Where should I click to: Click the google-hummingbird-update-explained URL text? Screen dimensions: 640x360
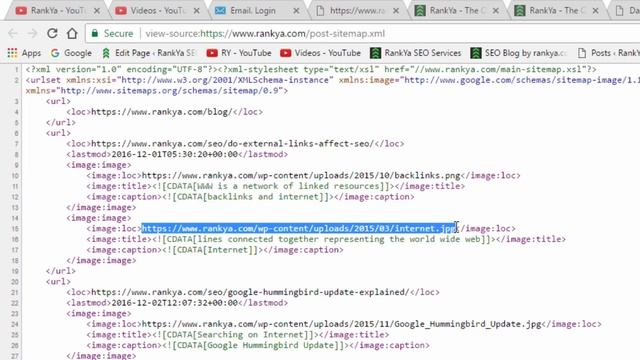coord(250,292)
